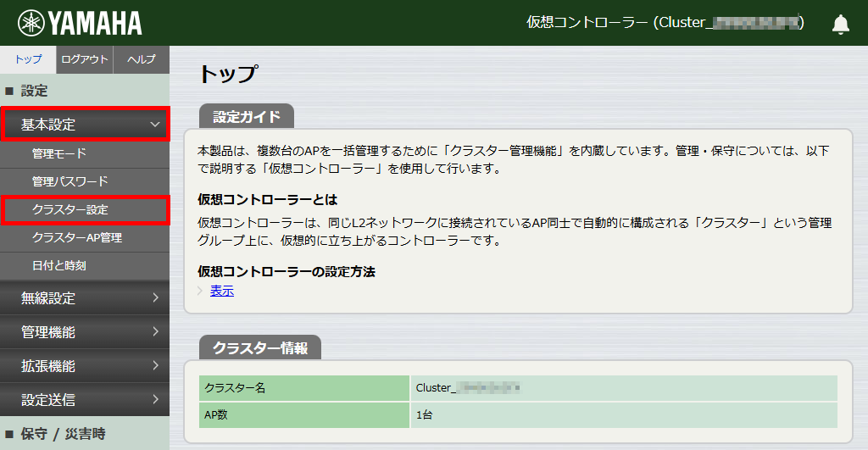Expand the 無線設定 menu section

(x=85, y=297)
